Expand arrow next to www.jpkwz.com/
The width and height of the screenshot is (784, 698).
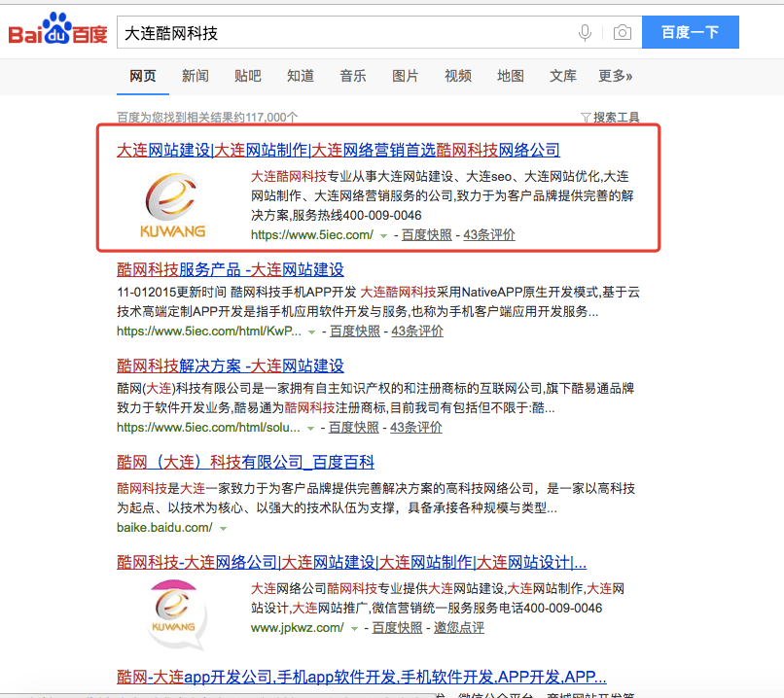[354, 629]
